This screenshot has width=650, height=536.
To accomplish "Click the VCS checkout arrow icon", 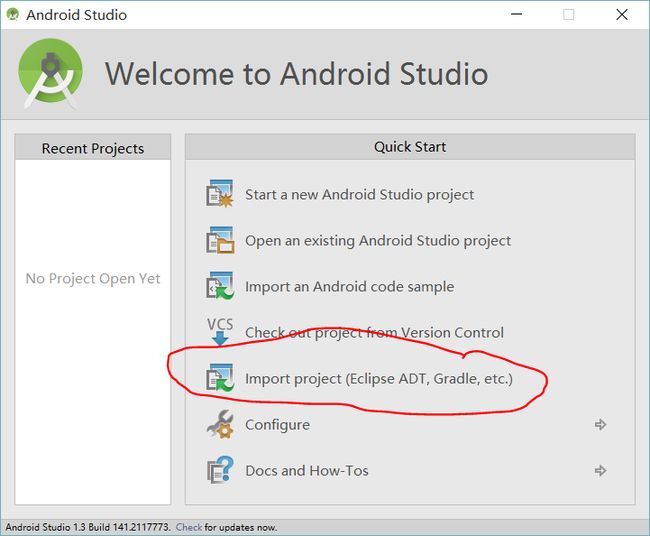I will click(220, 332).
